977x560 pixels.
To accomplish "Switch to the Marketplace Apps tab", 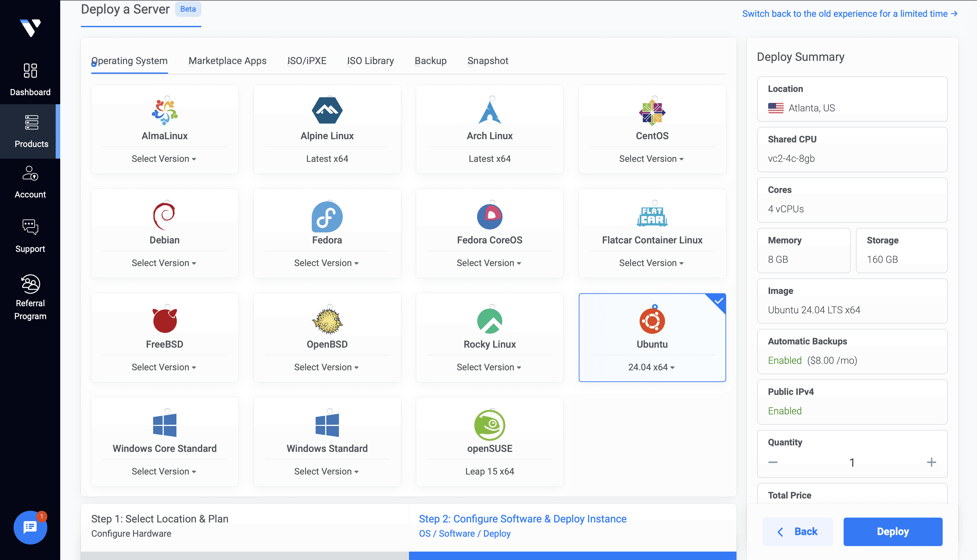I will [x=227, y=61].
